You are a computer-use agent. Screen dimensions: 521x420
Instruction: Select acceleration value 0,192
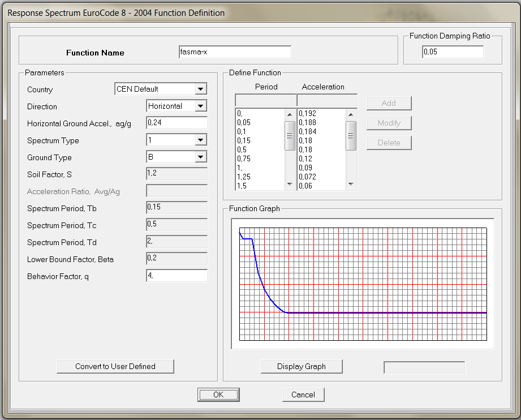pyautogui.click(x=307, y=113)
